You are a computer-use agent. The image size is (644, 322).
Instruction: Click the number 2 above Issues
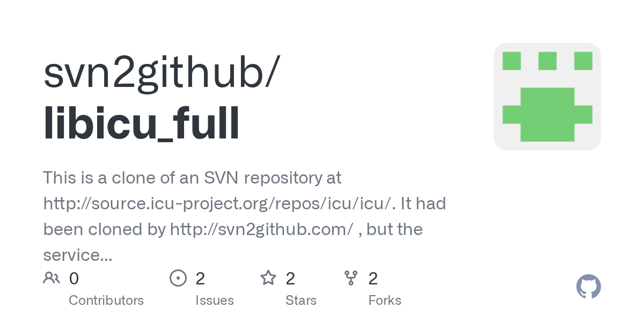[x=200, y=279]
